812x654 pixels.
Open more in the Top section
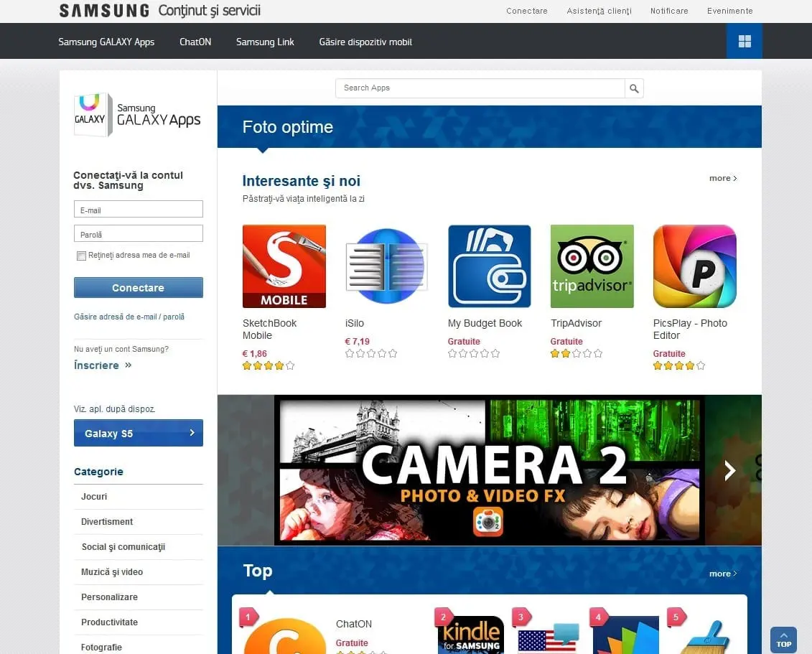tap(723, 574)
